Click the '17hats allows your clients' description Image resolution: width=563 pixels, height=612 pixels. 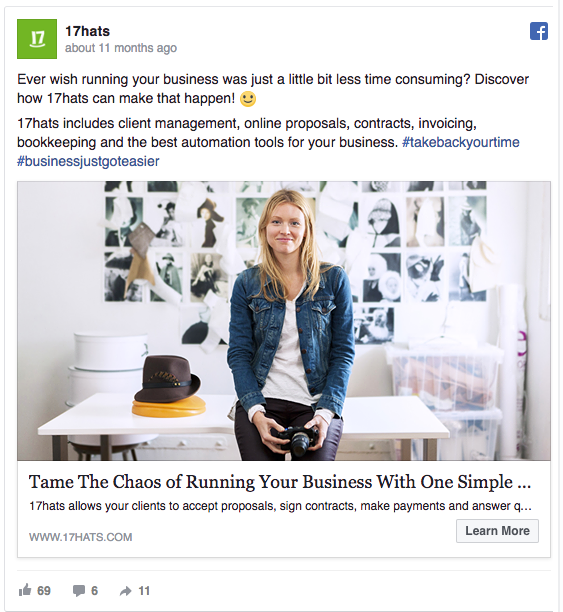280,506
